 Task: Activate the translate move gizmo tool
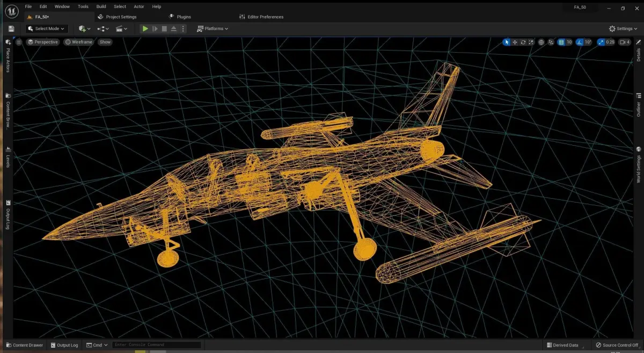tap(515, 42)
